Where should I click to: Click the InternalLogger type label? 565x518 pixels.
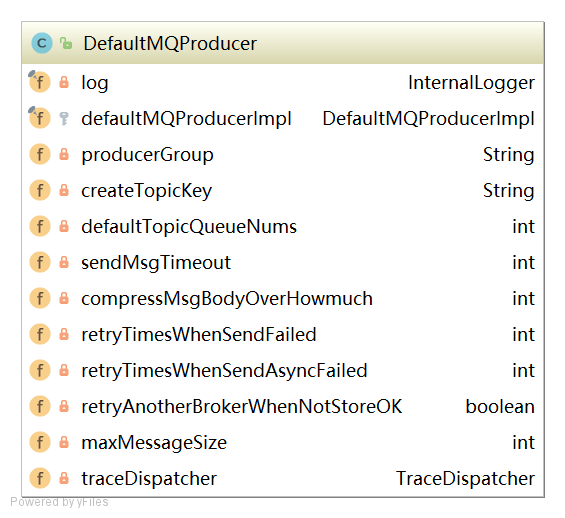[x=471, y=83]
